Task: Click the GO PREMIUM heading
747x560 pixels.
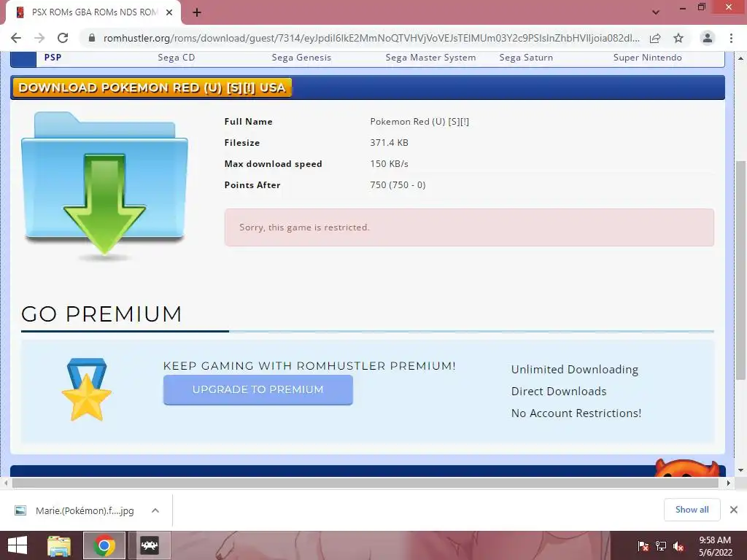Action: tap(101, 314)
